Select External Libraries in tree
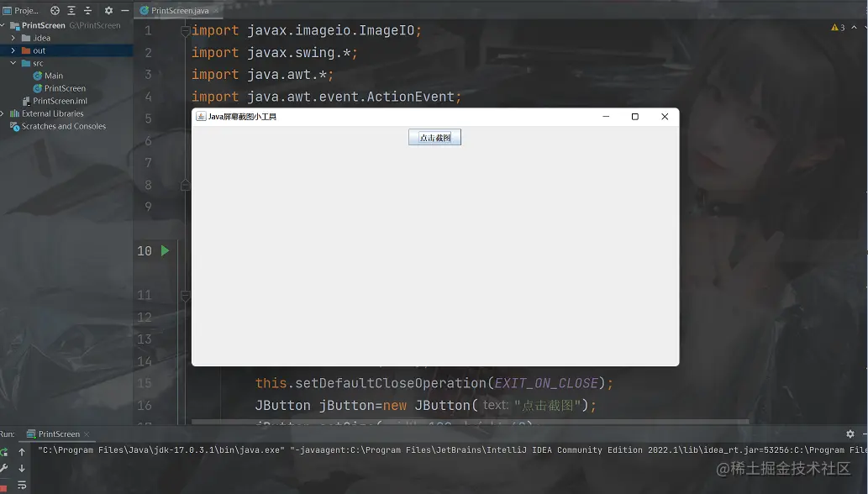Image resolution: width=868 pixels, height=494 pixels. pos(47,113)
